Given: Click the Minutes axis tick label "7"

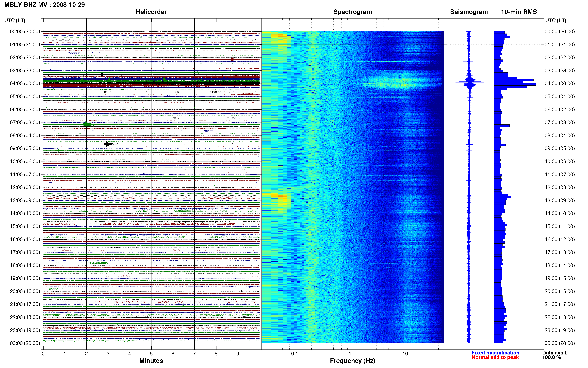Looking at the screenshot, I should (x=195, y=354).
